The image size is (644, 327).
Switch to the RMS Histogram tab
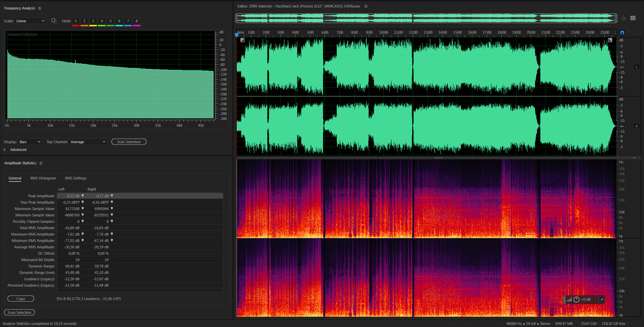click(x=43, y=178)
